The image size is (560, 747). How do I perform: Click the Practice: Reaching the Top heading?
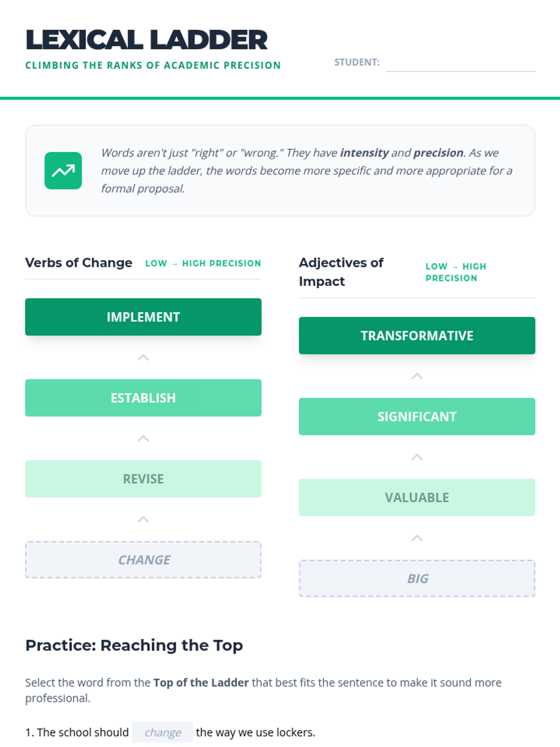tap(134, 645)
